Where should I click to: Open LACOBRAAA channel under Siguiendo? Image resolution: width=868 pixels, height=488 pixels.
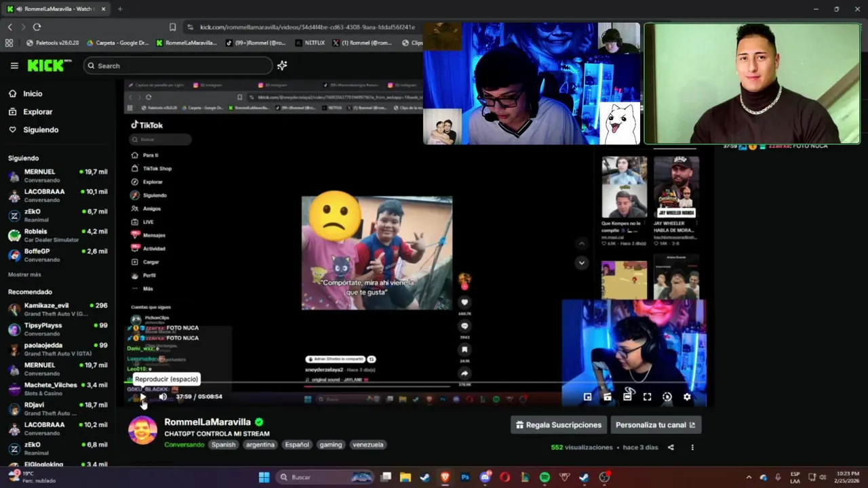coord(58,195)
